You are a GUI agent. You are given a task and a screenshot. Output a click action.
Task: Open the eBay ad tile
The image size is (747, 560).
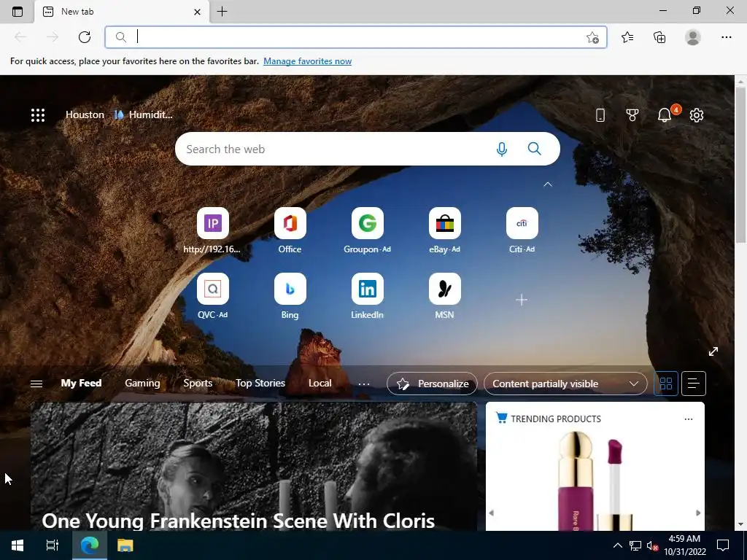click(x=444, y=231)
